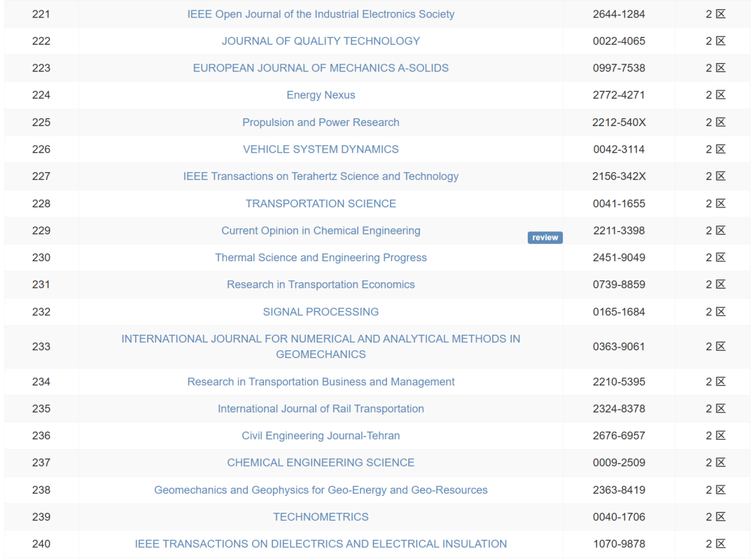This screenshot has width=756, height=559.
Task: Click ISSN 2156-342X
Action: [x=619, y=176]
